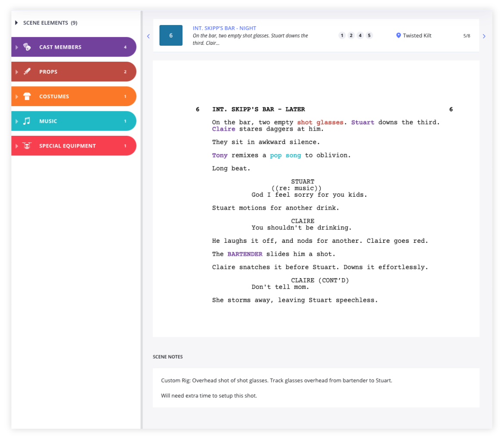This screenshot has height=439, width=504.
Task: Expand the Scene Elements section
Action: coord(16,23)
